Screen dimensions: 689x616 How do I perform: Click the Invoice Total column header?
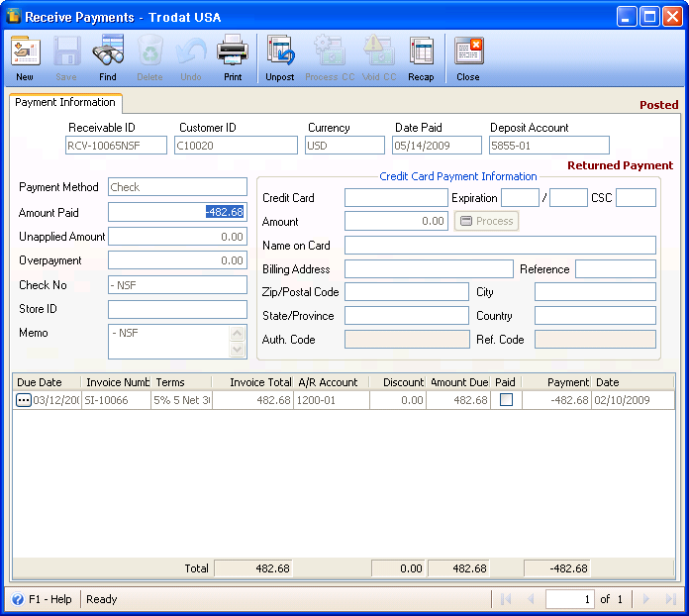[x=252, y=382]
